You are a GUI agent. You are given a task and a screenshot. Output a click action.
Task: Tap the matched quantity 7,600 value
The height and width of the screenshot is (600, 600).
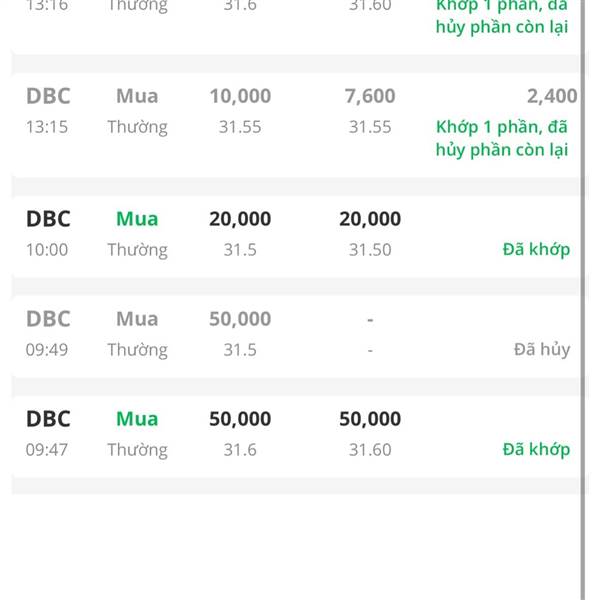pos(370,96)
